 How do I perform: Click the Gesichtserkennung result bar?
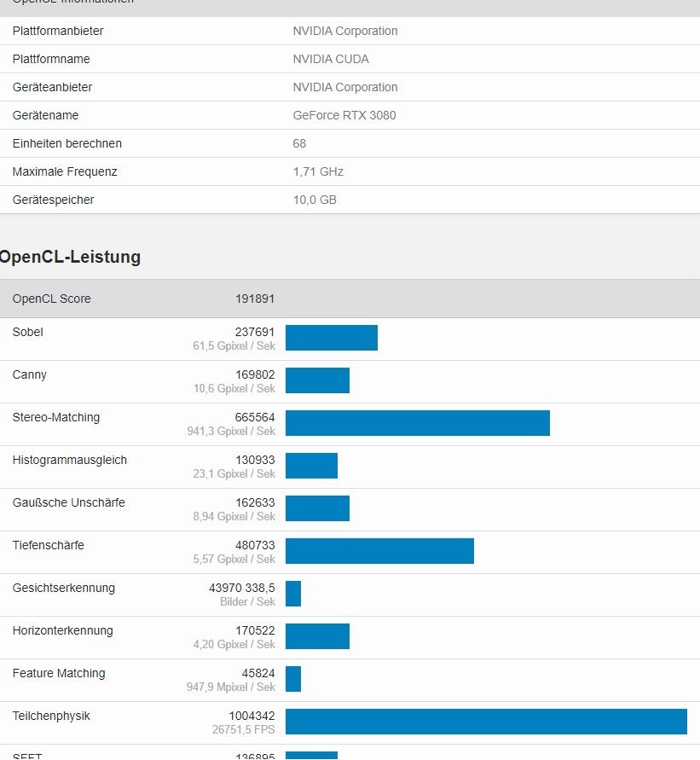click(x=293, y=594)
